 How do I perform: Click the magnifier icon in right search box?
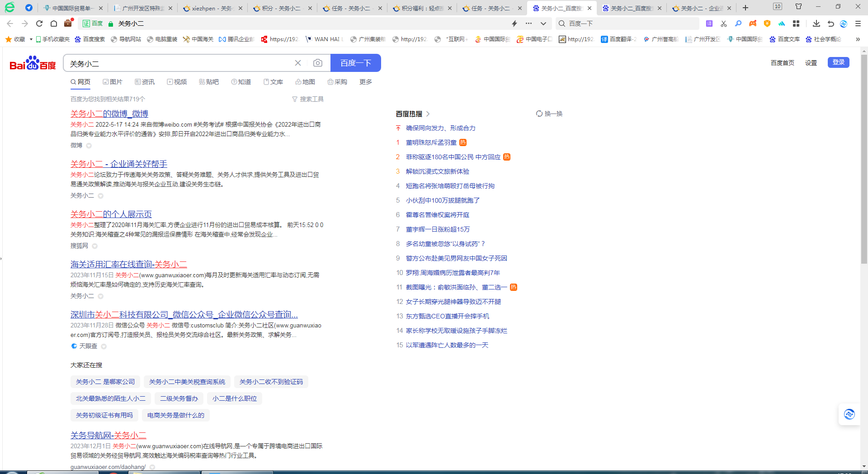click(x=562, y=24)
